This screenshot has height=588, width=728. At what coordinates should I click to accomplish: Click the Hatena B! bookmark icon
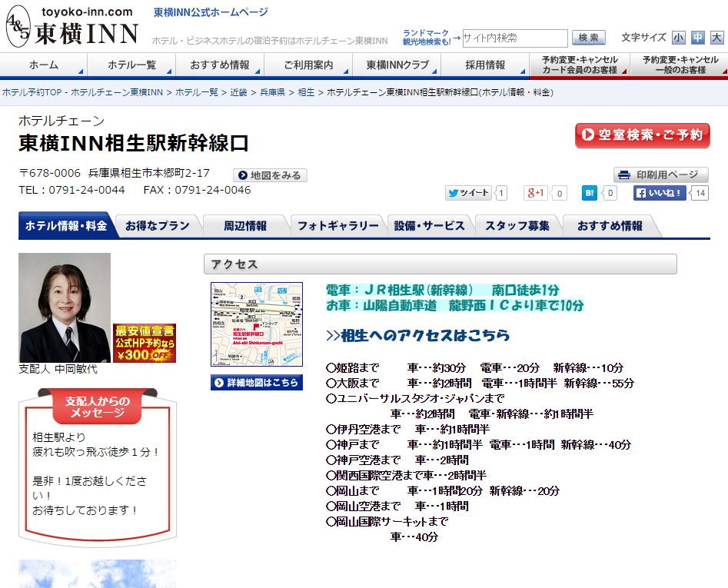click(589, 193)
